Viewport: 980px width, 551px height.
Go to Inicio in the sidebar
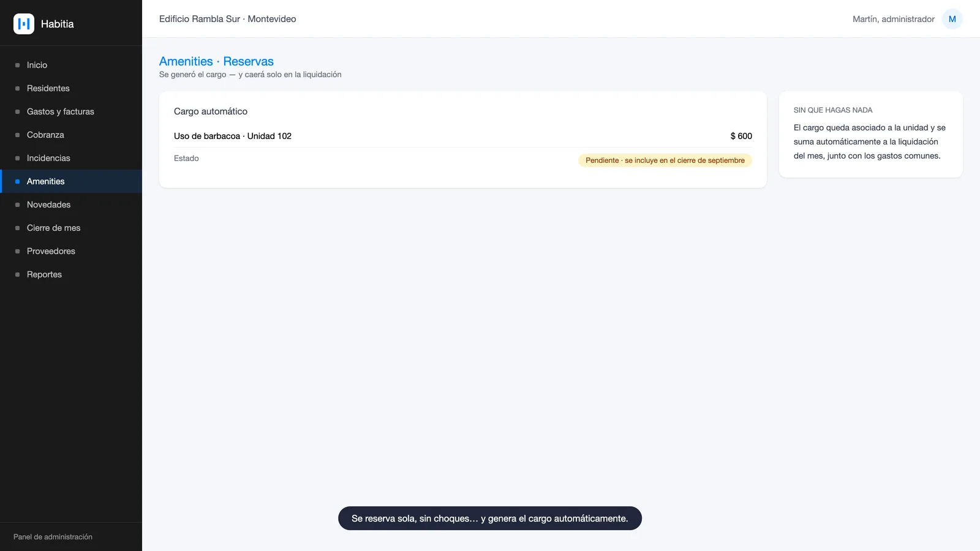click(x=71, y=65)
